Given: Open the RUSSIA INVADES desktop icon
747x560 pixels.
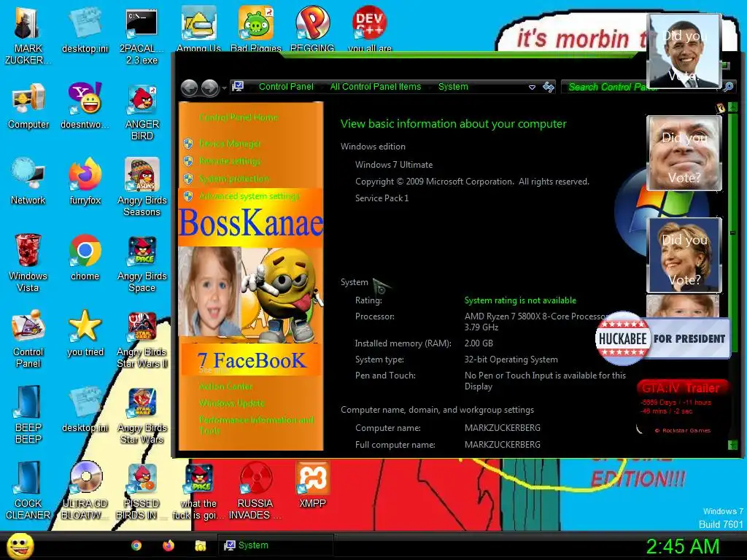Looking at the screenshot, I should click(x=255, y=491).
